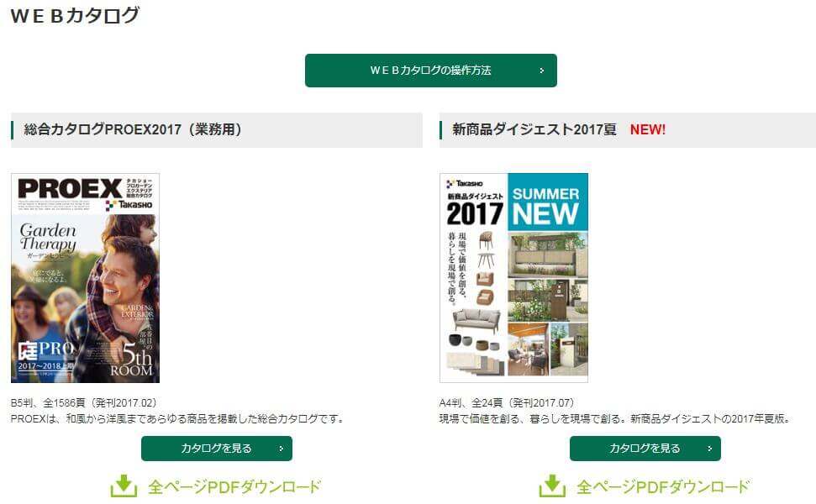
Task: Click カタログを見る under the PROEX catalog
Action: [x=217, y=449]
